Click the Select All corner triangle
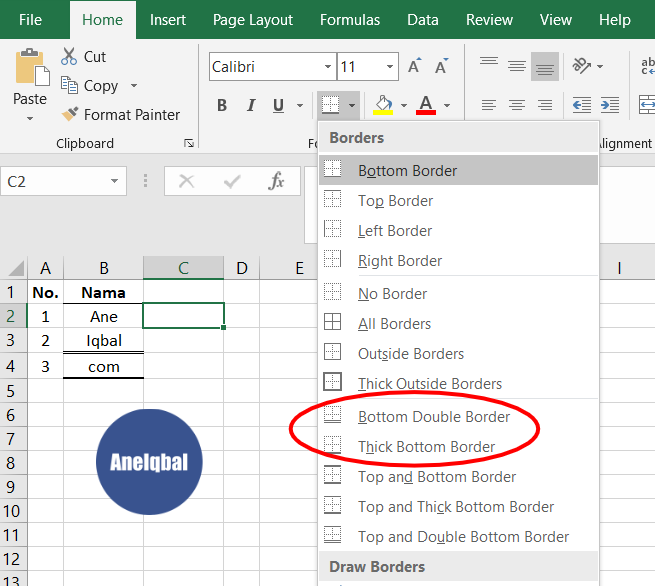The height and width of the screenshot is (586, 655). tap(16, 268)
